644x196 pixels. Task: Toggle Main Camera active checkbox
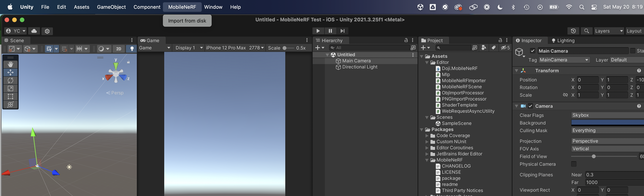pyautogui.click(x=532, y=51)
